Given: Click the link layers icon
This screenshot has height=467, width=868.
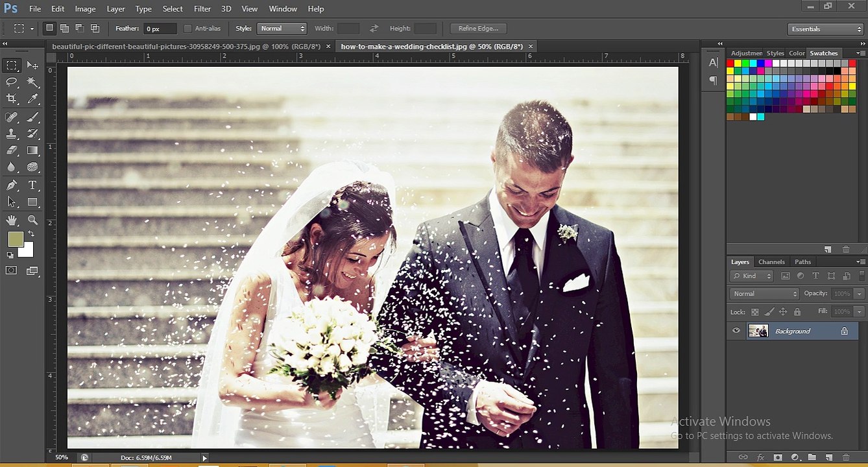Looking at the screenshot, I should (x=743, y=457).
